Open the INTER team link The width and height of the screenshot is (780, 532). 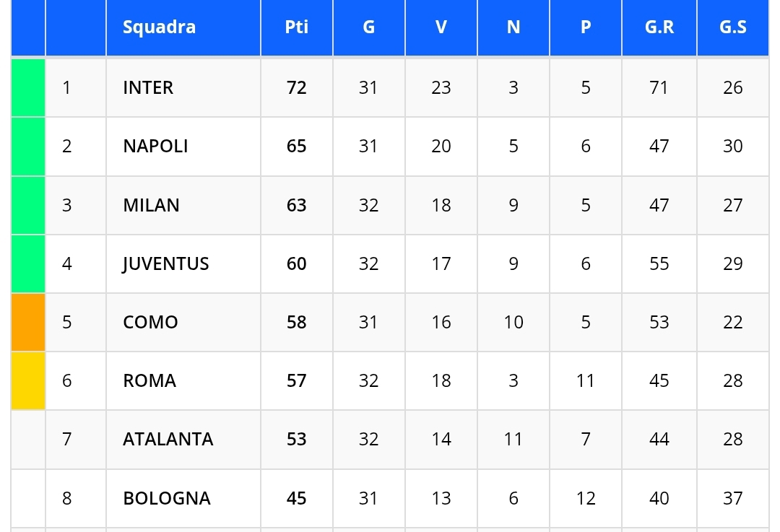pyautogui.click(x=148, y=88)
